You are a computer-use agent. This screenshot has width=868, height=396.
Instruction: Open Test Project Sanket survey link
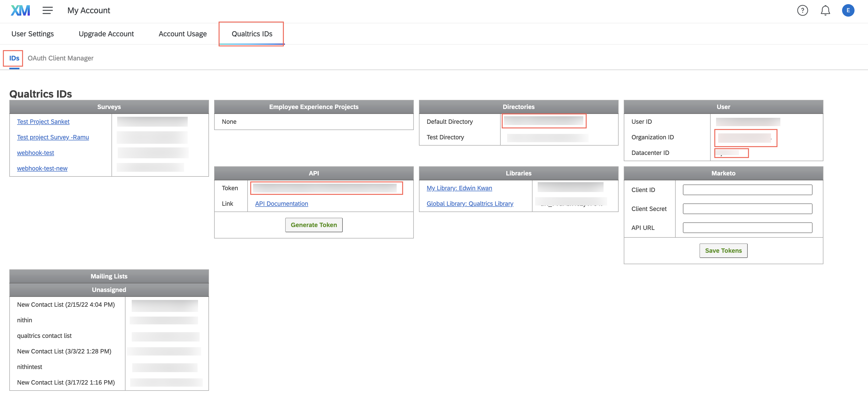click(43, 121)
